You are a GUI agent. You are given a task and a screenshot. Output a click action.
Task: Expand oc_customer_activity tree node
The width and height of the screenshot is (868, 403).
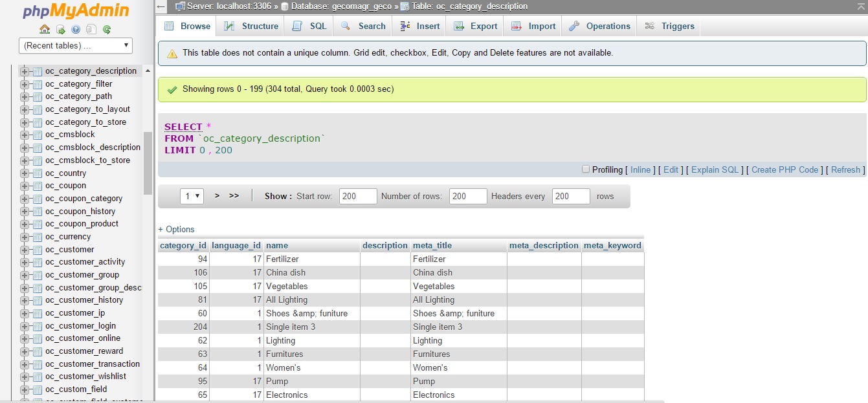25,262
